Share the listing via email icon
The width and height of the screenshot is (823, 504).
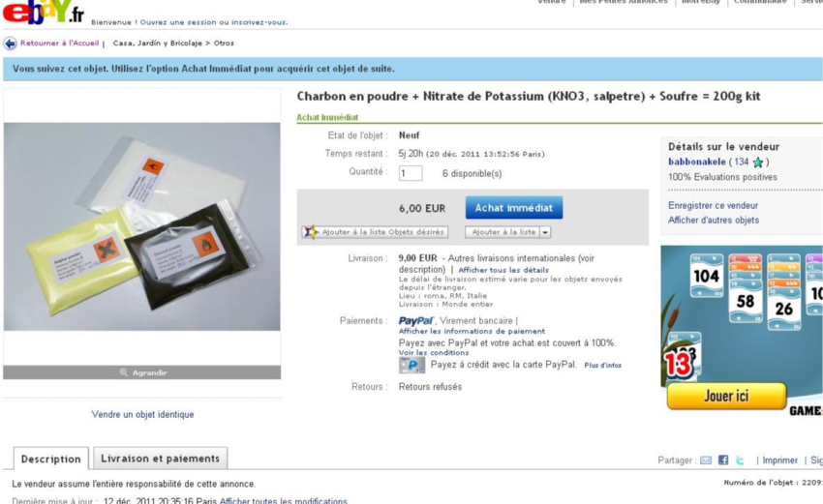tap(706, 460)
